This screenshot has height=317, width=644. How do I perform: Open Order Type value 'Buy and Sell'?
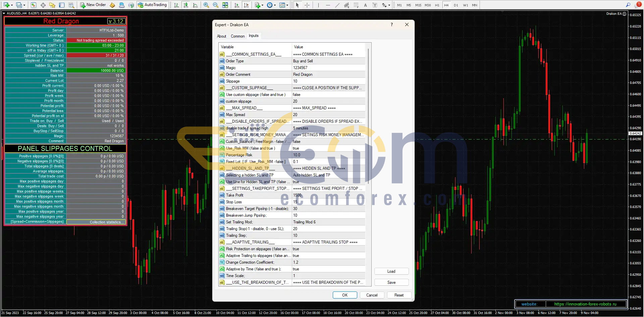(329, 61)
